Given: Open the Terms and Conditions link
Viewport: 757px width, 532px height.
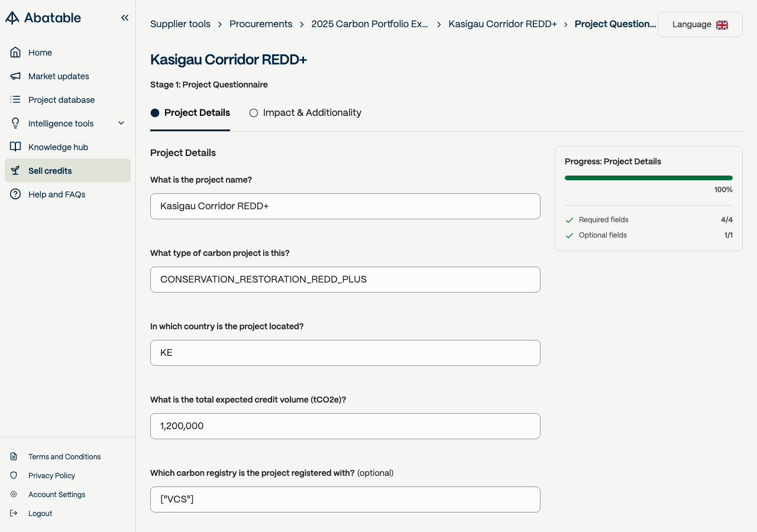Looking at the screenshot, I should tap(64, 457).
